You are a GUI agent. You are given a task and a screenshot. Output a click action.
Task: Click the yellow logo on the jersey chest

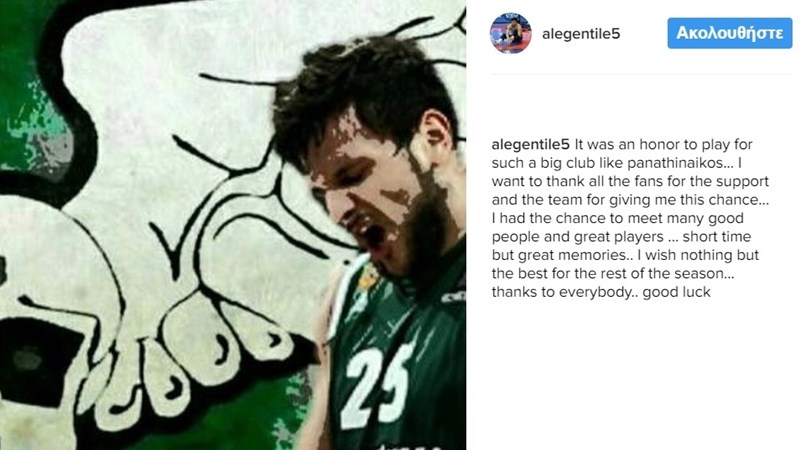point(368,277)
